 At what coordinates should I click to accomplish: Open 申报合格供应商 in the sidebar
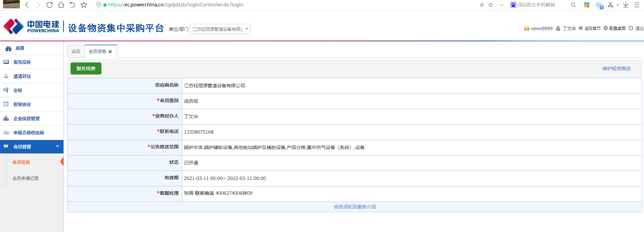29,133
